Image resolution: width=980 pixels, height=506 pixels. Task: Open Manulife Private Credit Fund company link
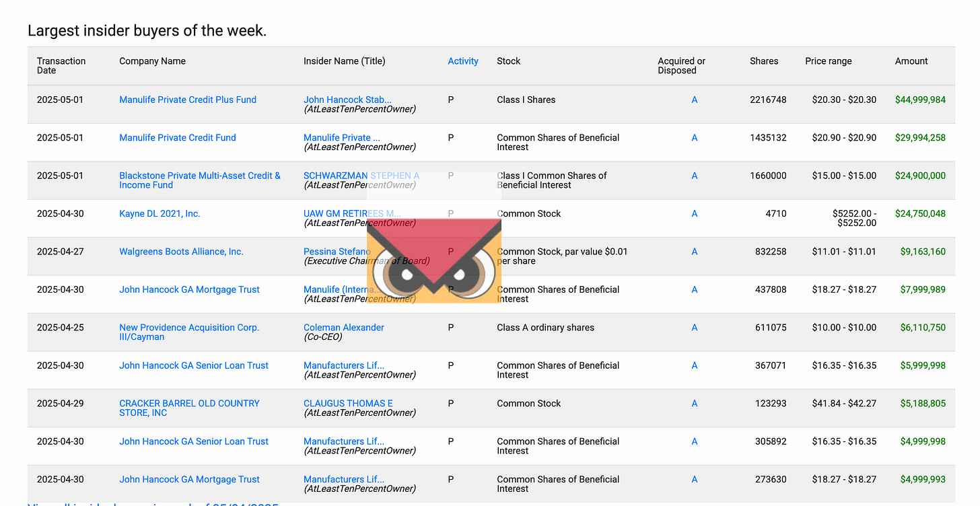[178, 138]
